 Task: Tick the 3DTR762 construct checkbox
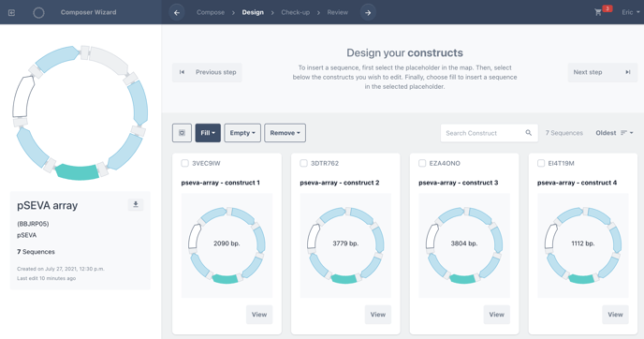tap(303, 163)
